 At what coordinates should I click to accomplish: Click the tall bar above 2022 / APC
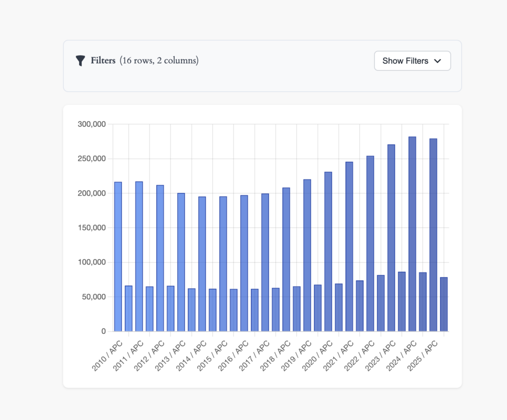[370, 243]
